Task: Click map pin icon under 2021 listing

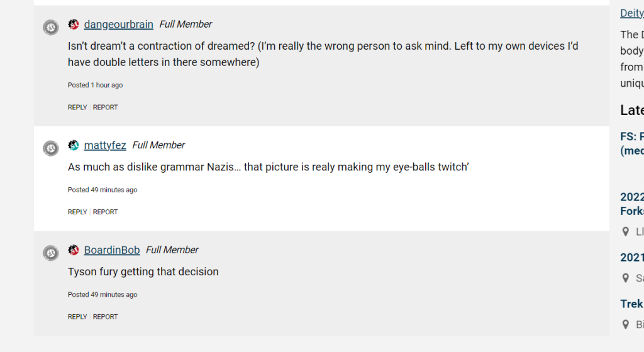Action: (x=625, y=278)
